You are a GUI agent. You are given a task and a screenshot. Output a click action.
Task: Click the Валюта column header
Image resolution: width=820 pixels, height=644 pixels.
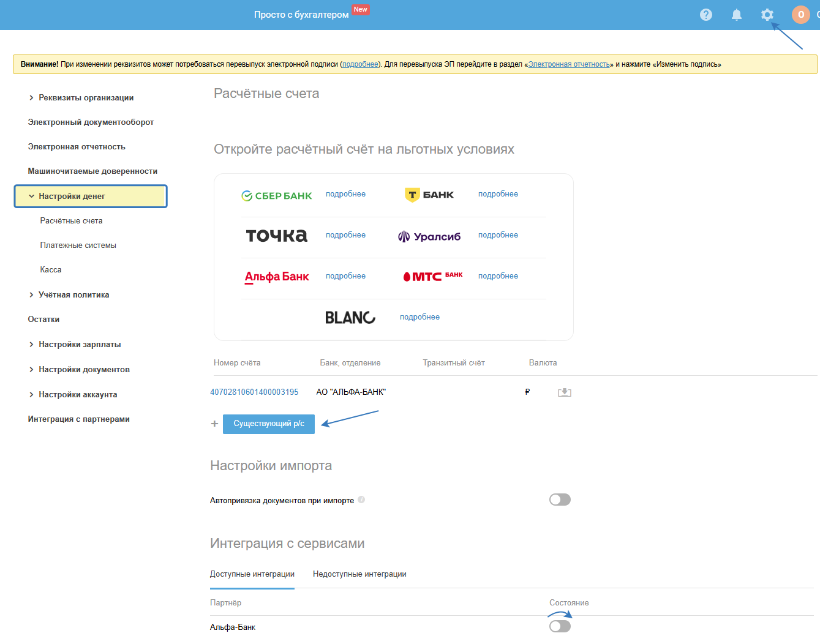coord(543,363)
